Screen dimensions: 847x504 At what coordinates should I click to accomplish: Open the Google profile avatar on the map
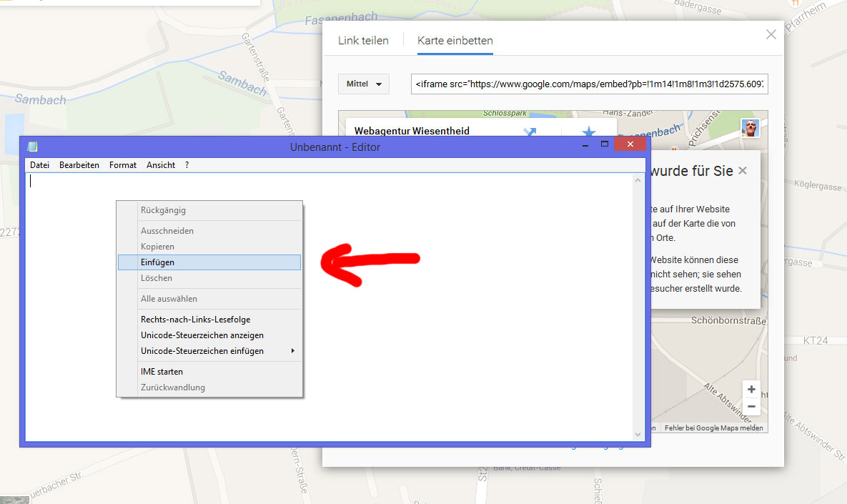click(x=750, y=128)
